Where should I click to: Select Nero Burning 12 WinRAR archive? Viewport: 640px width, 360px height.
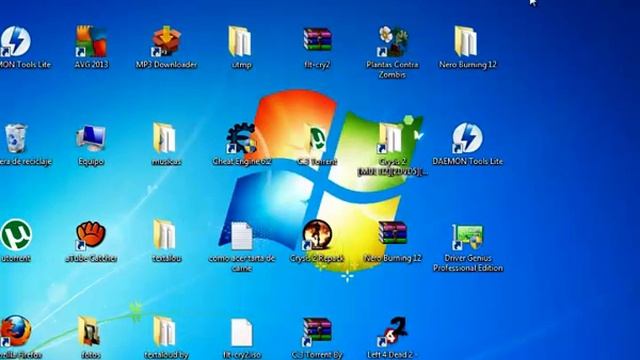pyautogui.click(x=392, y=233)
